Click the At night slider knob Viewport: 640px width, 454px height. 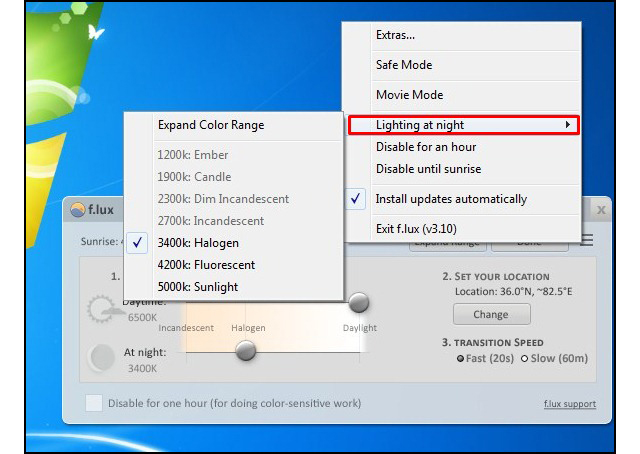(x=246, y=351)
